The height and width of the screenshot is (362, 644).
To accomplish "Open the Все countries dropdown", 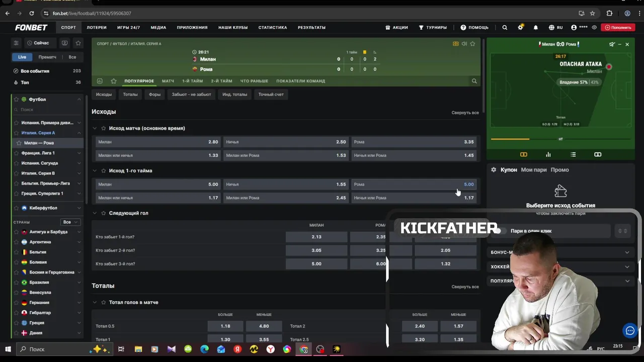I will pos(70,222).
